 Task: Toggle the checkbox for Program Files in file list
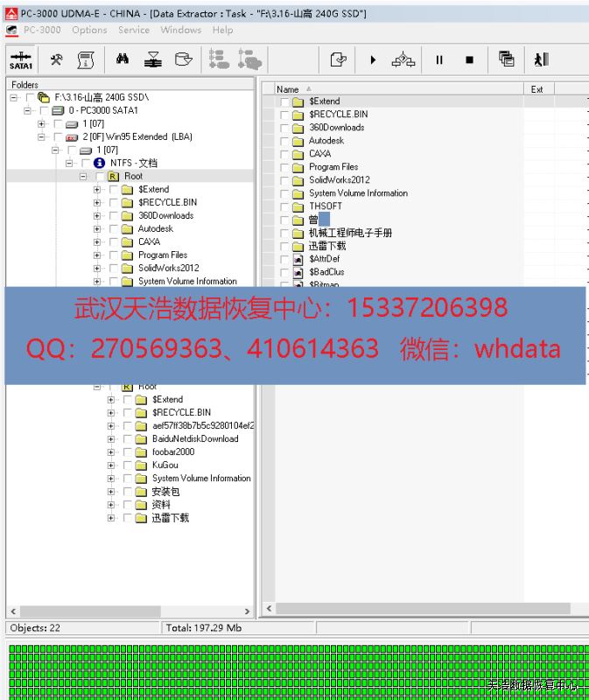[x=284, y=167]
